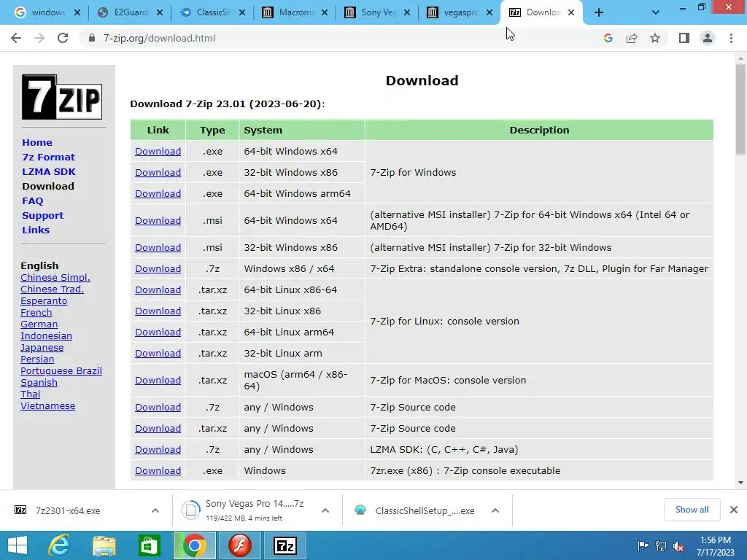The width and height of the screenshot is (747, 560).
Task: Switch language to Portuguese Brazil
Action: click(x=61, y=371)
